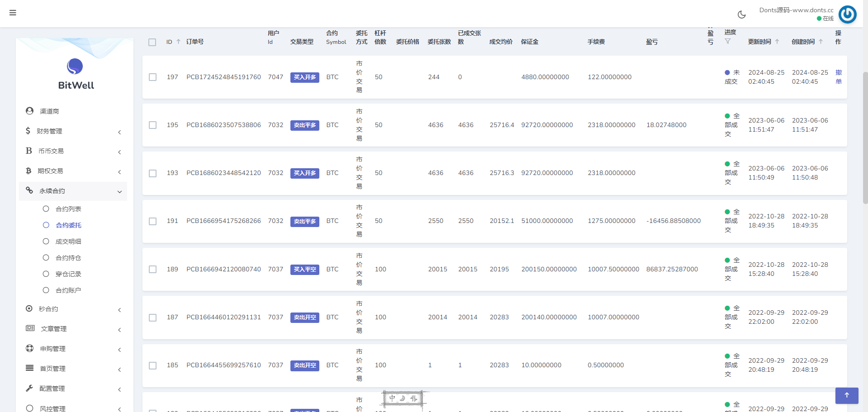868x412 pixels.
Task: Click 买入开多 tag in row 197
Action: coord(305,77)
